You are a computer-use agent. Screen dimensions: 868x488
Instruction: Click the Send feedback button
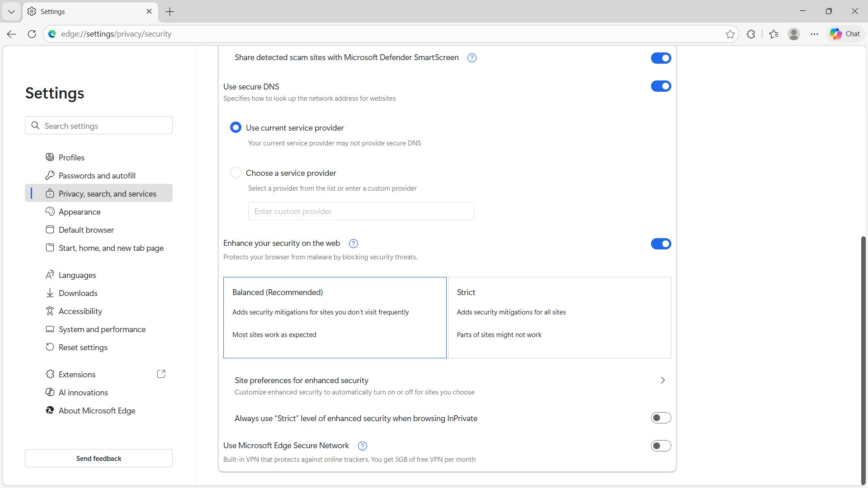coord(99,458)
